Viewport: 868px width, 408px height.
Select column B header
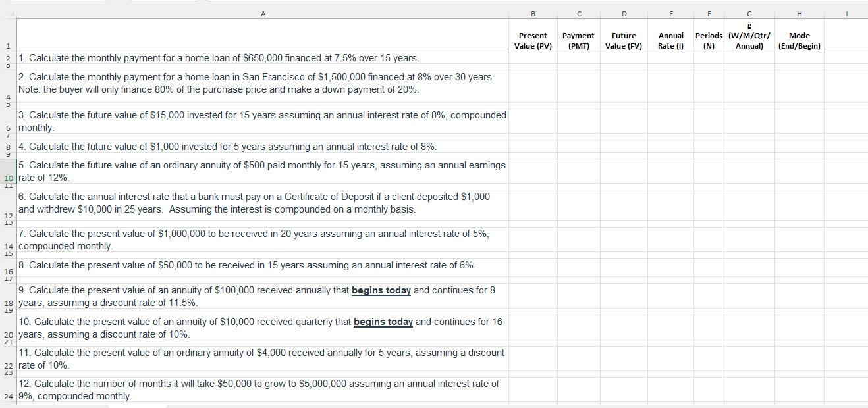(533, 13)
